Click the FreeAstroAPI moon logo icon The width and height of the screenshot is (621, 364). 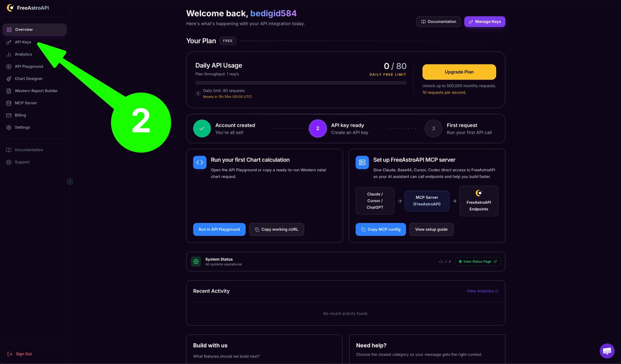click(x=10, y=8)
